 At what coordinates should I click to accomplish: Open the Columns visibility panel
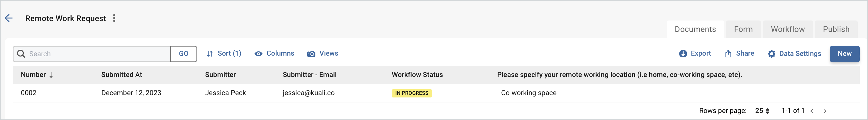point(274,54)
